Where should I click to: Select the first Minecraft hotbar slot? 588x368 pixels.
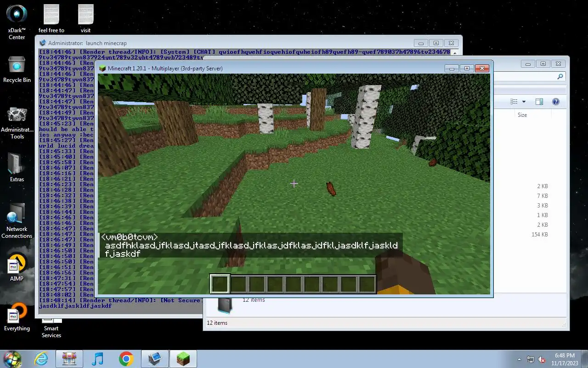(x=220, y=284)
